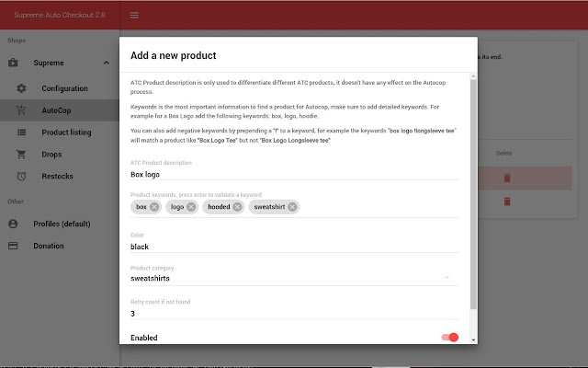Click the Drops shopping cart icon
Viewport: 588px width, 368px height.
point(21,155)
